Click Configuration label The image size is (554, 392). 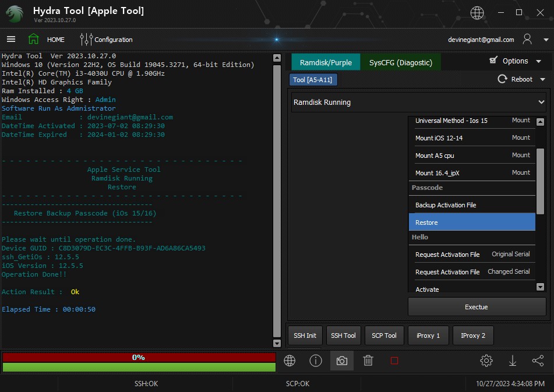[x=114, y=40]
